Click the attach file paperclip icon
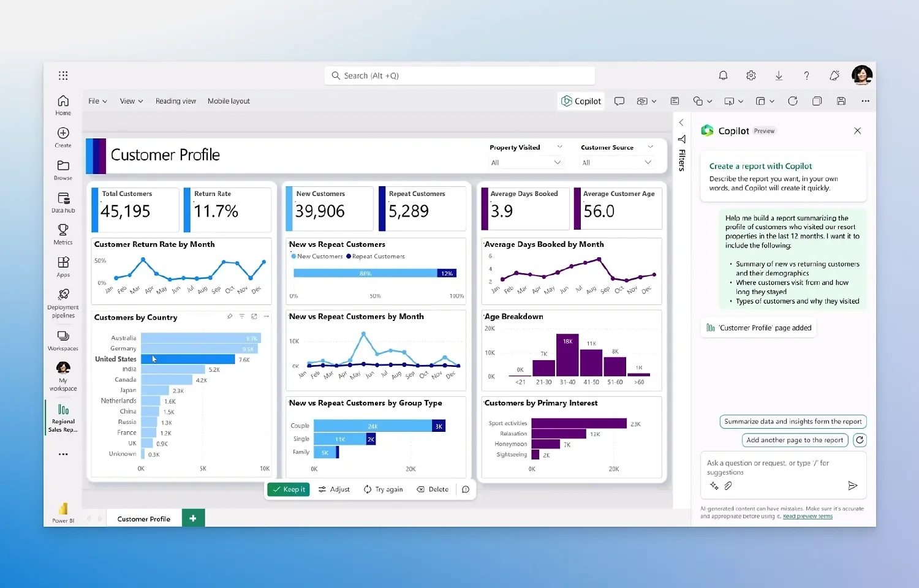The width and height of the screenshot is (919, 588). click(x=728, y=486)
